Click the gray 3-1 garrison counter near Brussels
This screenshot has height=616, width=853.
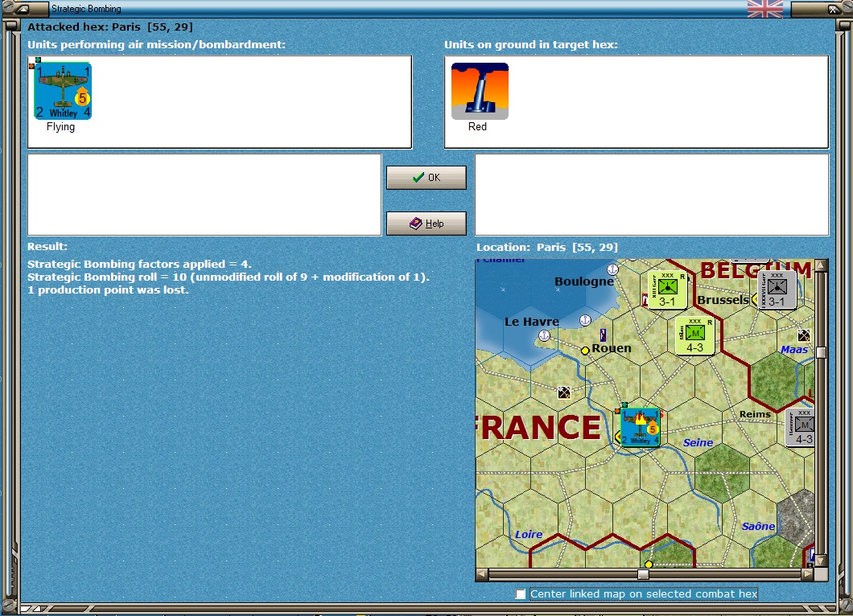777,290
